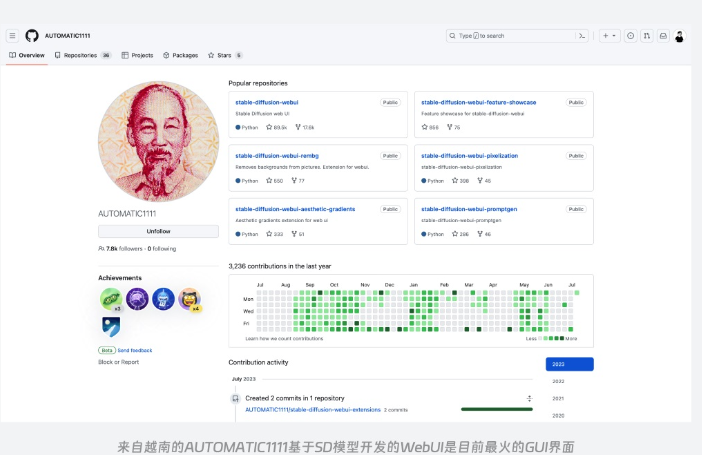Click fork count of webui-promptgen repo

coord(484,234)
